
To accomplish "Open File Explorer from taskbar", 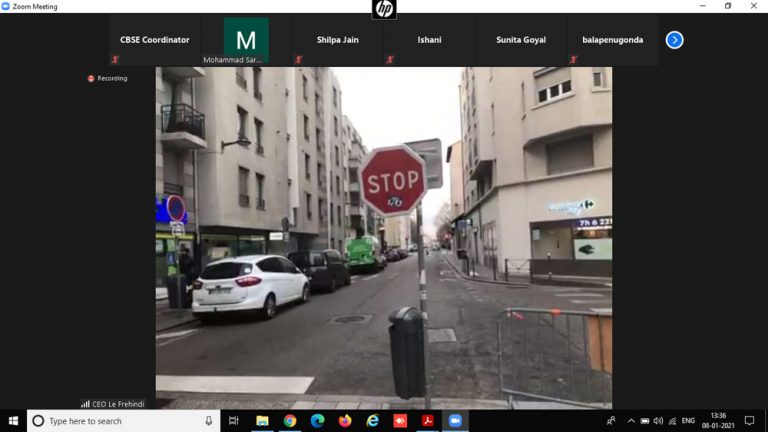I will (x=262, y=421).
